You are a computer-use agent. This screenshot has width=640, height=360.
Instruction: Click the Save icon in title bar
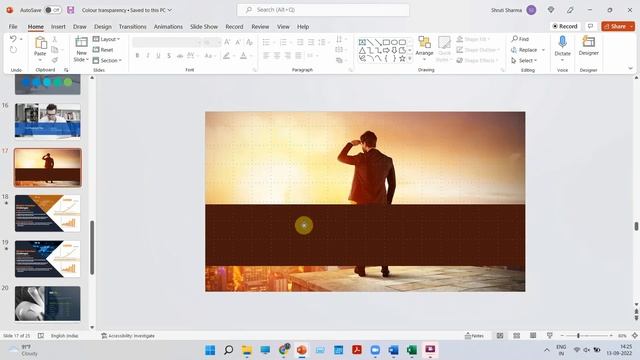click(x=71, y=10)
